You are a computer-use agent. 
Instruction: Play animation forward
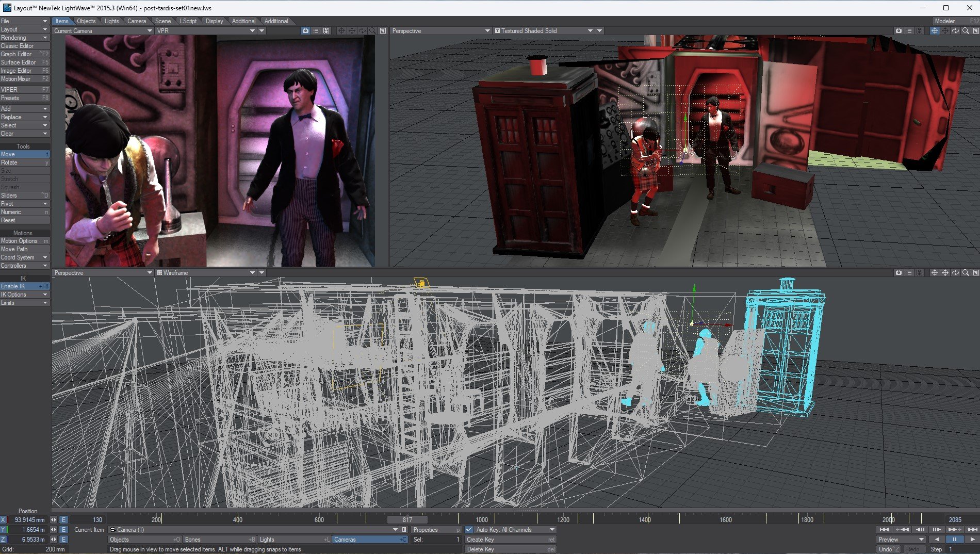coord(972,540)
